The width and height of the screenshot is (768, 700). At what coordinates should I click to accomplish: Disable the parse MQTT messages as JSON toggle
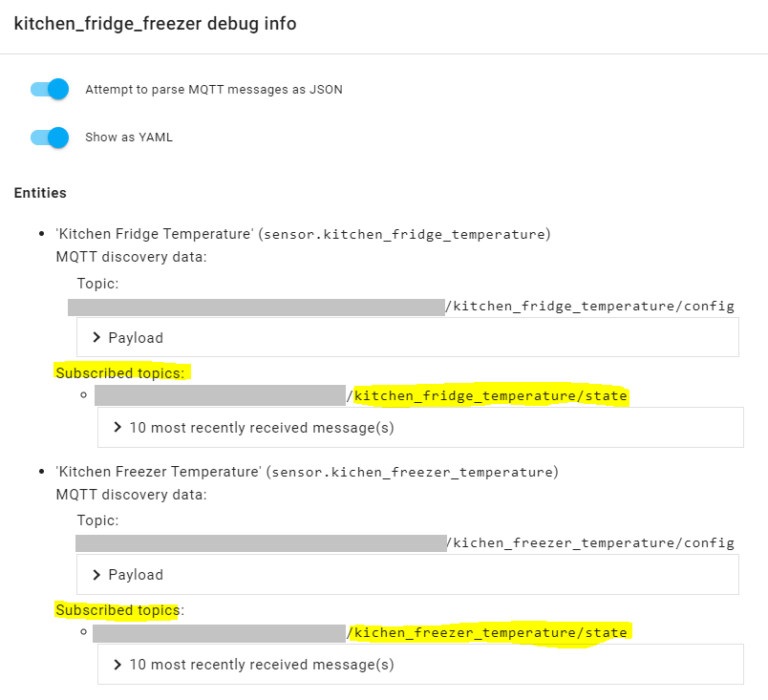pos(49,89)
